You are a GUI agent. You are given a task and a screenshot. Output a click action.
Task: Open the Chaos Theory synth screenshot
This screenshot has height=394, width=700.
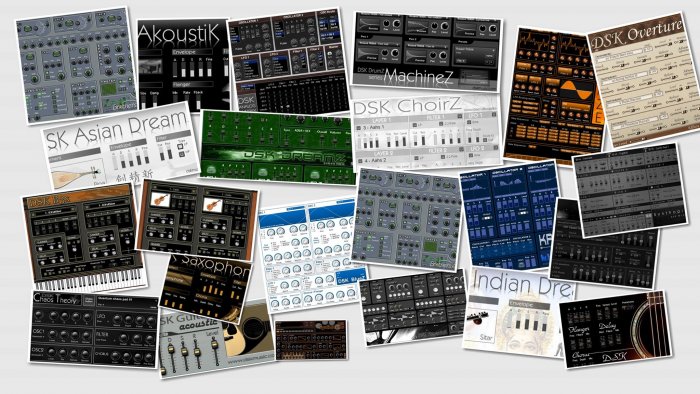[x=95, y=329]
